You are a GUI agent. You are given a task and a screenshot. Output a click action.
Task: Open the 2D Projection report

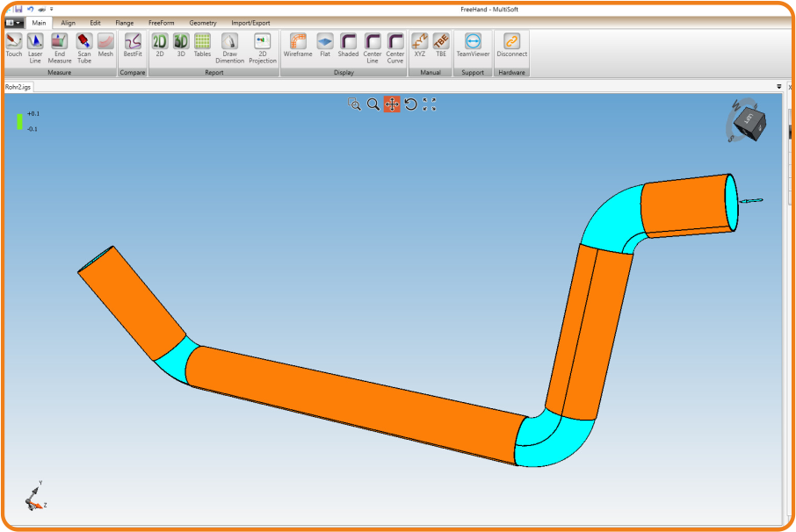coord(262,46)
